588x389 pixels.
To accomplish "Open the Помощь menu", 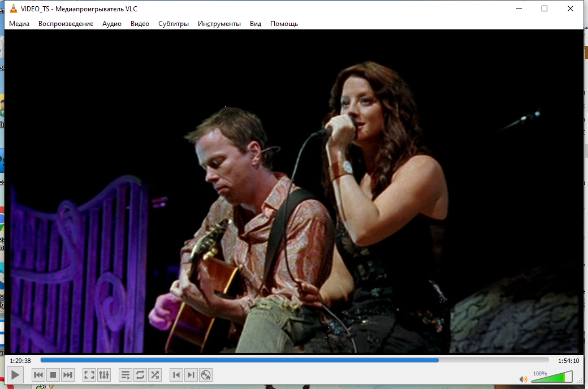I will 284,24.
